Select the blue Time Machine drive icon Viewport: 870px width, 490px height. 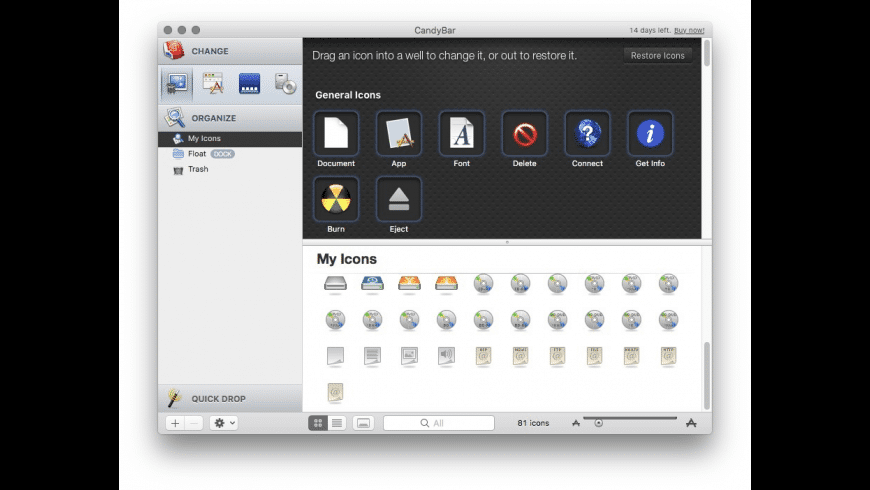(372, 283)
